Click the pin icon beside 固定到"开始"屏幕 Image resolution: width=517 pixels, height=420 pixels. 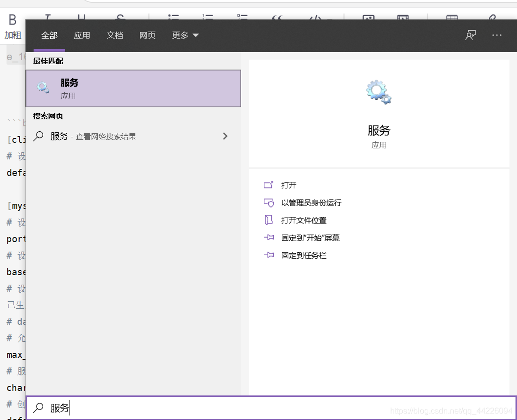(269, 238)
